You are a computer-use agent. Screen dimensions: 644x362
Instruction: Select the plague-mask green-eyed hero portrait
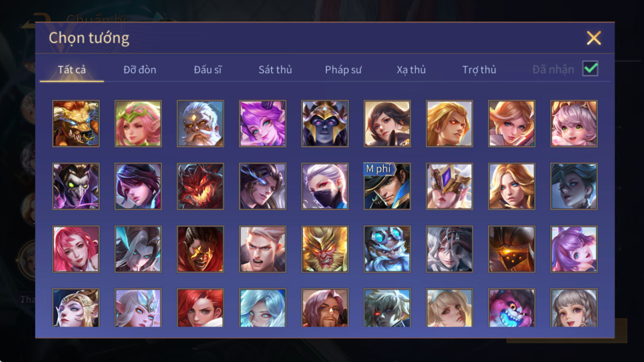(76, 186)
